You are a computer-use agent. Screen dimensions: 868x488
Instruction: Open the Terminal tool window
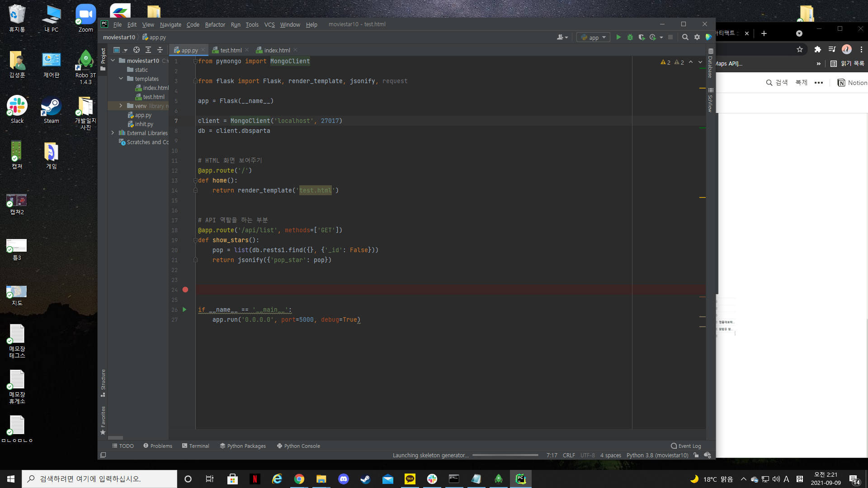pyautogui.click(x=195, y=446)
